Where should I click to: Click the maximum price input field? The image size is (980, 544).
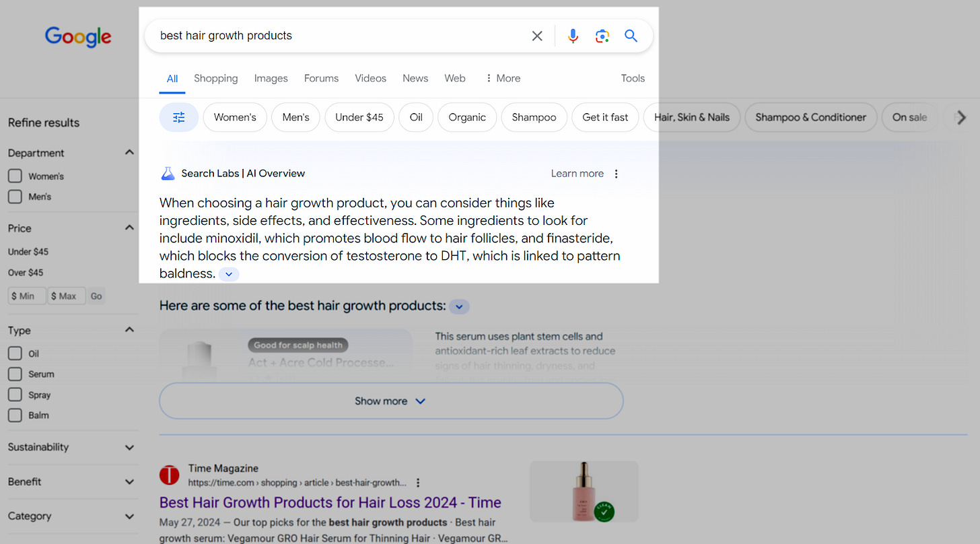click(x=67, y=296)
